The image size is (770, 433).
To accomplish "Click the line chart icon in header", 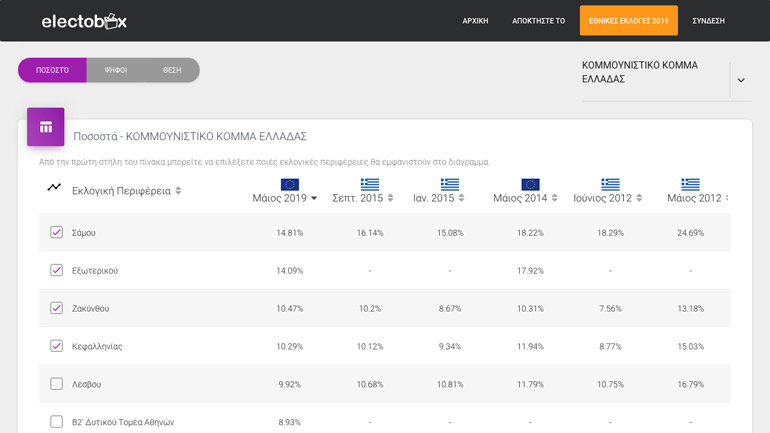I will (x=54, y=187).
